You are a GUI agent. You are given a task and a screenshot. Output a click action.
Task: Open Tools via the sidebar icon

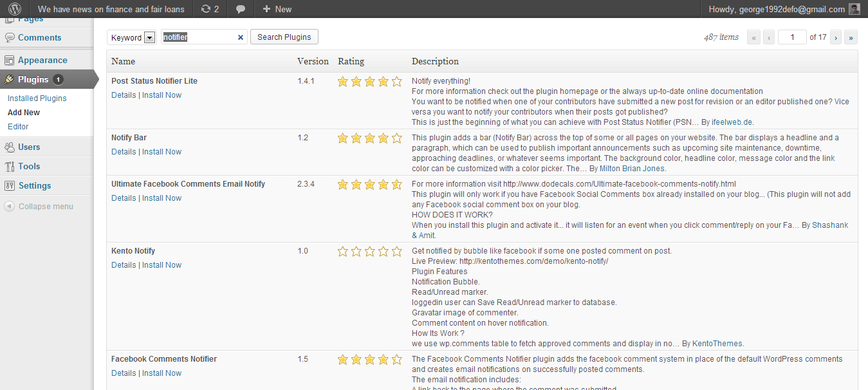click(x=10, y=166)
